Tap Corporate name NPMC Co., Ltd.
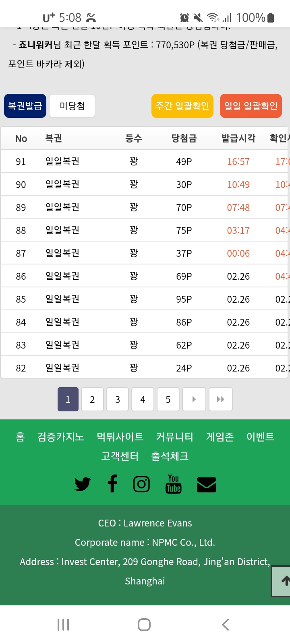The height and width of the screenshot is (644, 290). (x=145, y=543)
